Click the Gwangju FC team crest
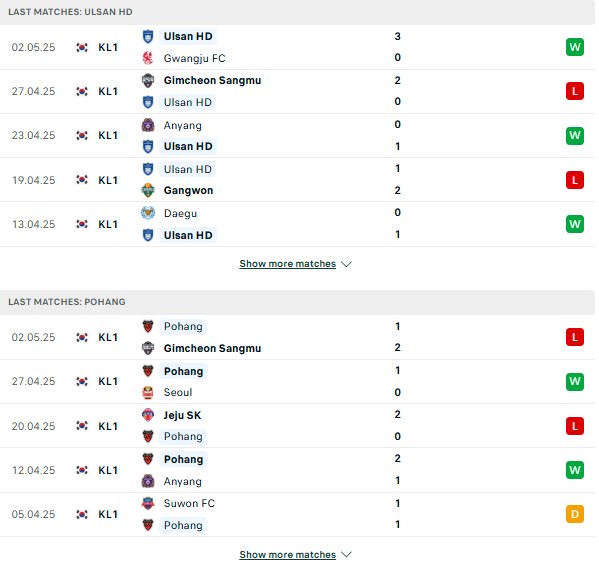599x569 pixels. coord(148,58)
